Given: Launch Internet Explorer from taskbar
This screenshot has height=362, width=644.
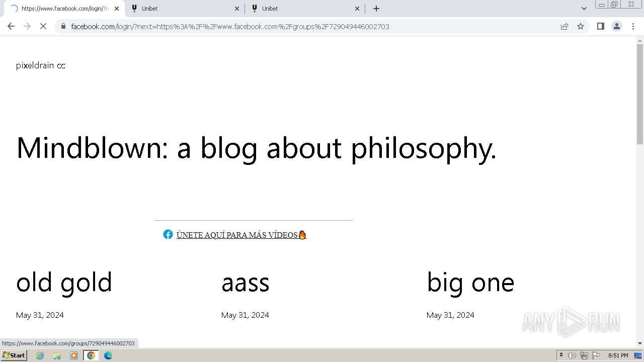Looking at the screenshot, I should point(40,355).
